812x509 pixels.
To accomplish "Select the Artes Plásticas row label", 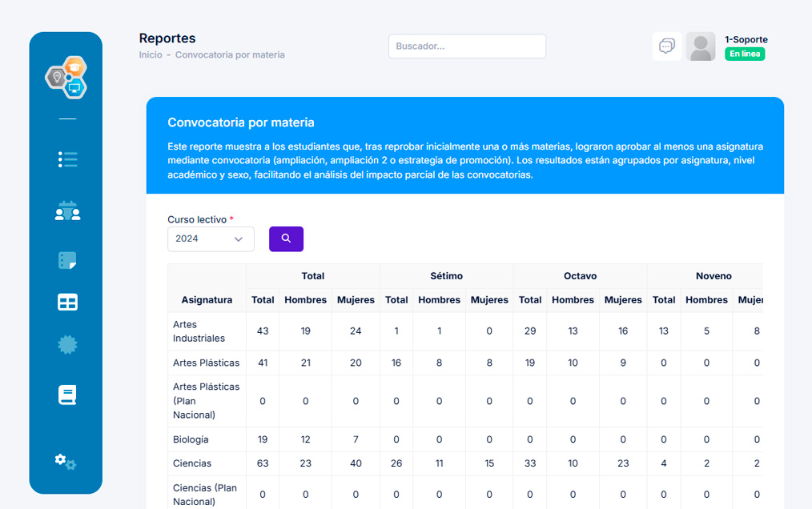I will coord(206,363).
